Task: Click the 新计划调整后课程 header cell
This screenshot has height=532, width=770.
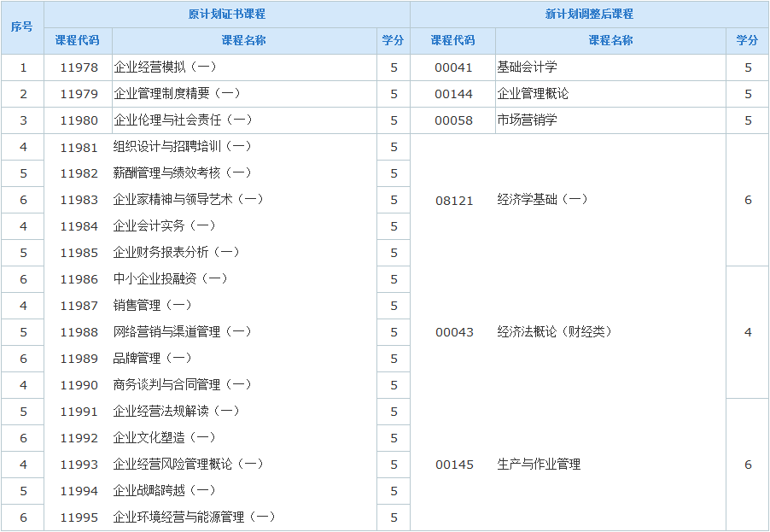Action: (589, 15)
